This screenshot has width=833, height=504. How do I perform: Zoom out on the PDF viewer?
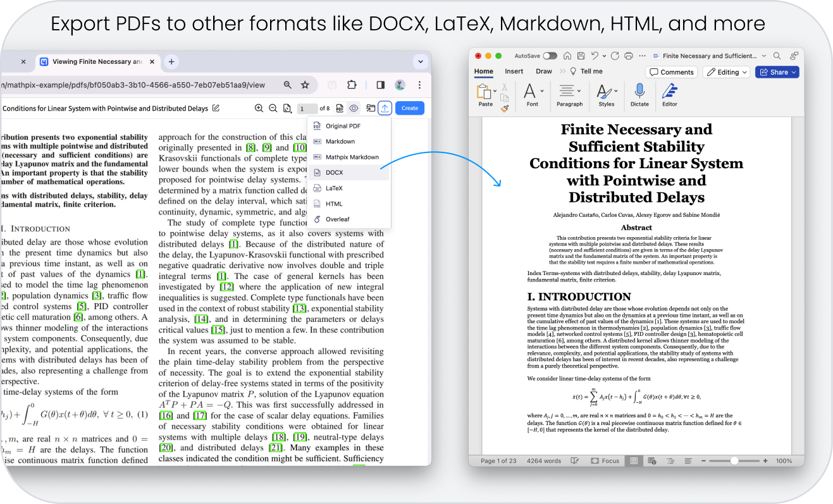point(273,108)
